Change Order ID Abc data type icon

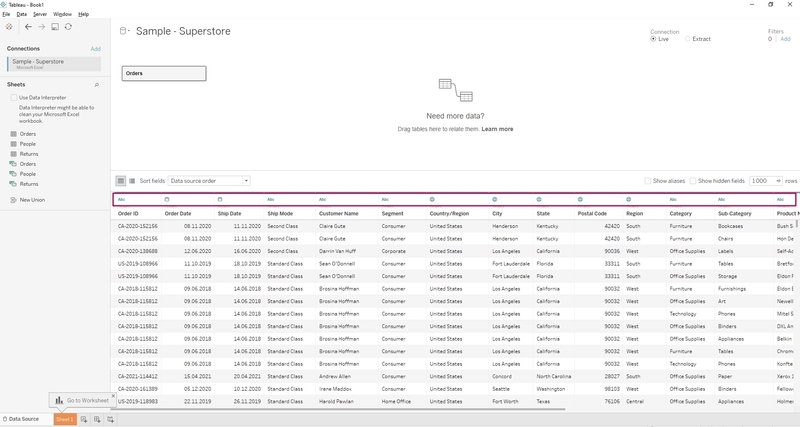121,199
